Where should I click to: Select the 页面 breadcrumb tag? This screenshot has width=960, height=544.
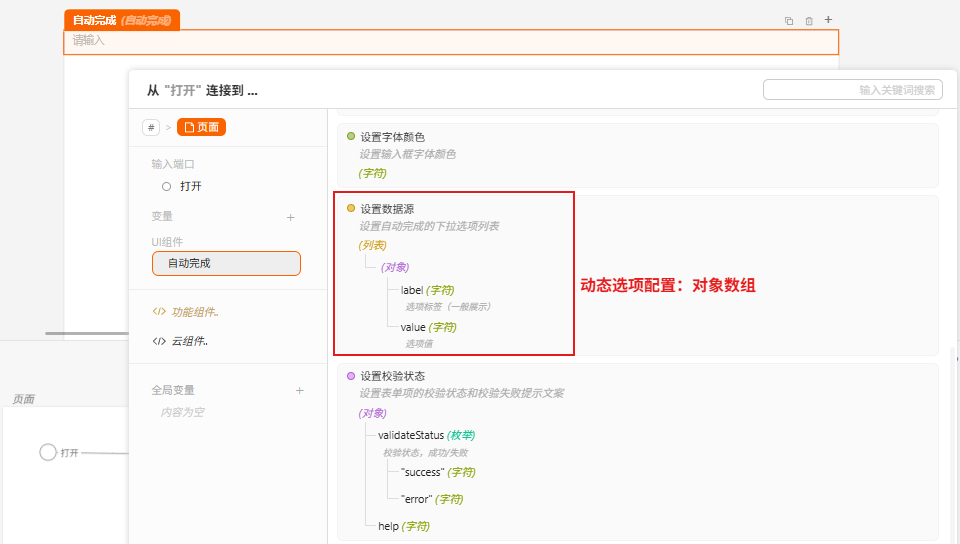[201, 127]
